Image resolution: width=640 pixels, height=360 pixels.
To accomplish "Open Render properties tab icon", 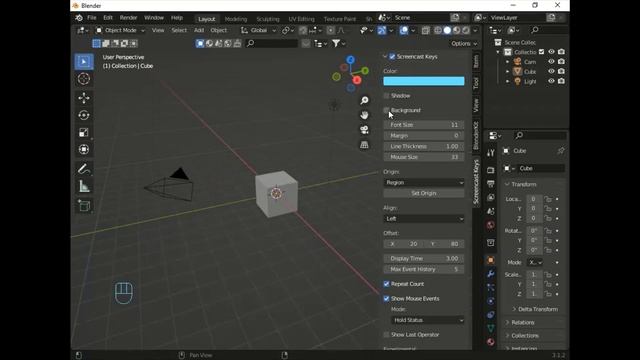I will click(x=491, y=170).
